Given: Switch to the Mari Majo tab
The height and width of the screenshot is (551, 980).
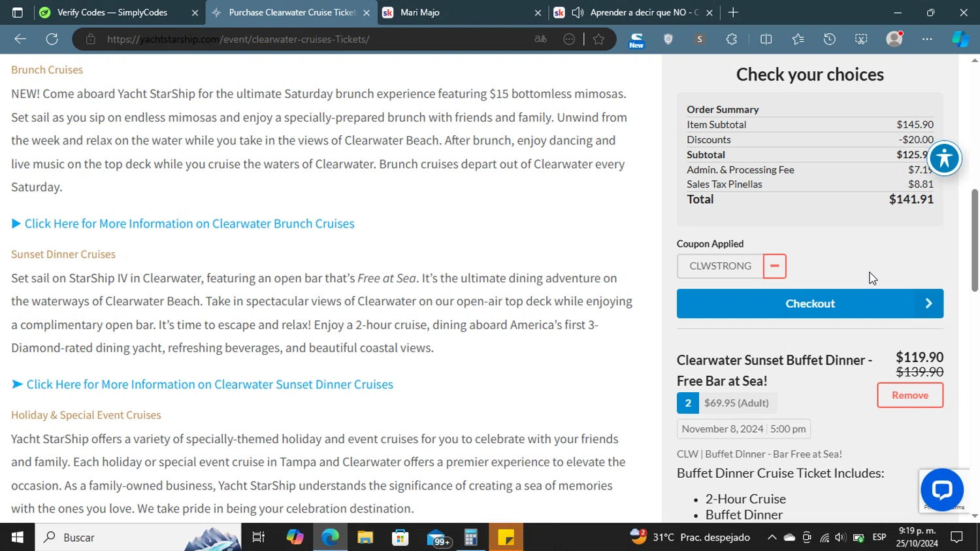Looking at the screenshot, I should point(462,12).
